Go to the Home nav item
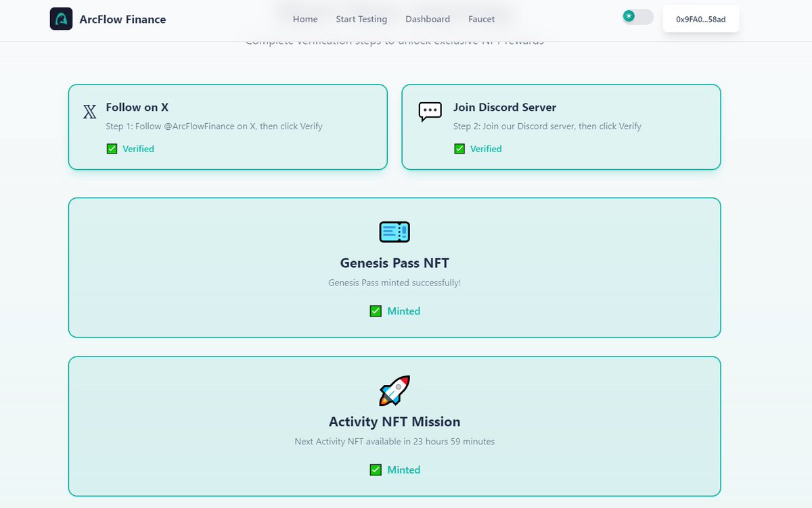The height and width of the screenshot is (508, 812). click(x=305, y=19)
